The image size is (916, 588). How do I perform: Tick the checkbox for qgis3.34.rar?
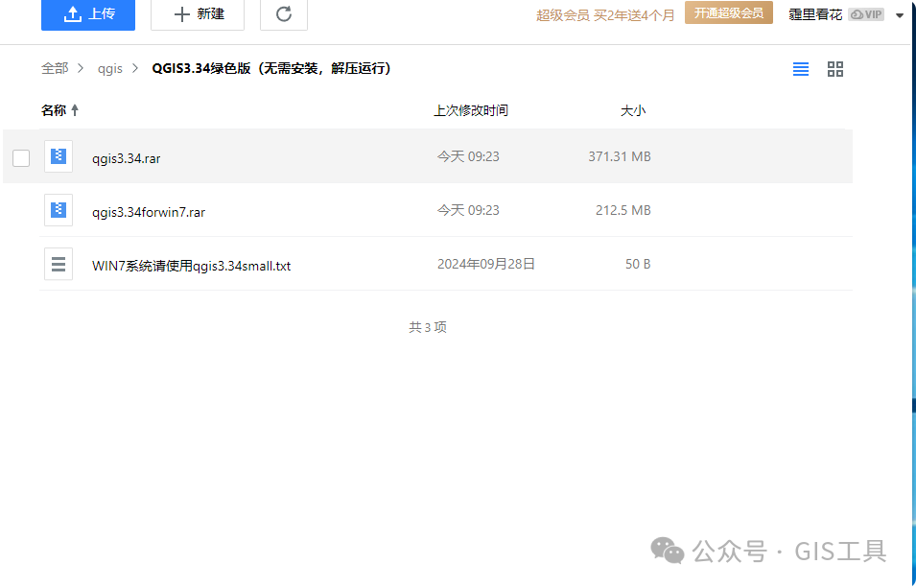click(21, 158)
